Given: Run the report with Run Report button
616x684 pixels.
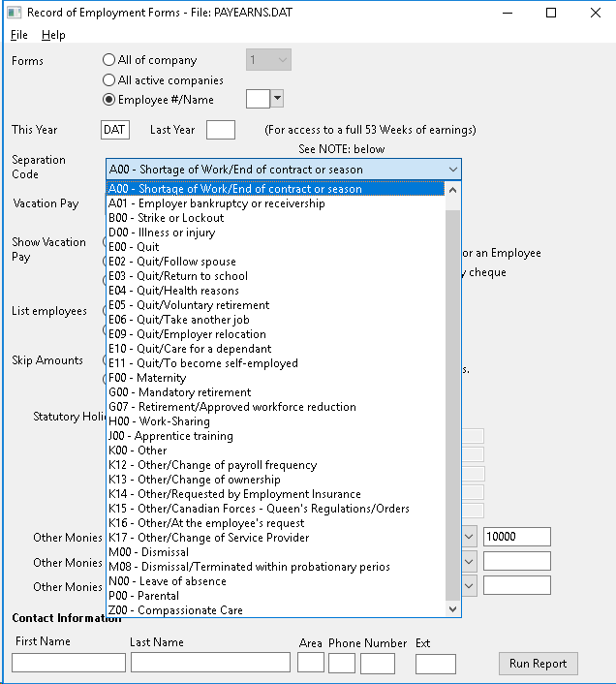Looking at the screenshot, I should tap(539, 664).
